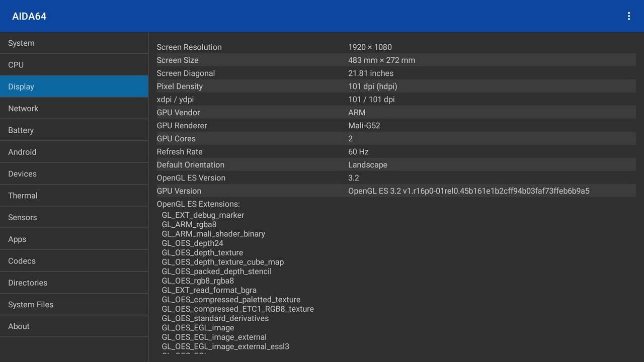
Task: Open the Network category
Action: coord(74,108)
